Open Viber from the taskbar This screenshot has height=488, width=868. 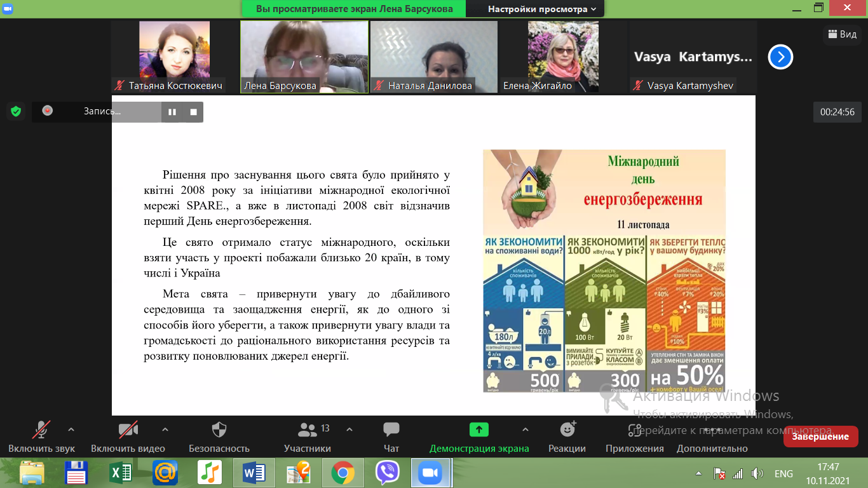point(386,473)
